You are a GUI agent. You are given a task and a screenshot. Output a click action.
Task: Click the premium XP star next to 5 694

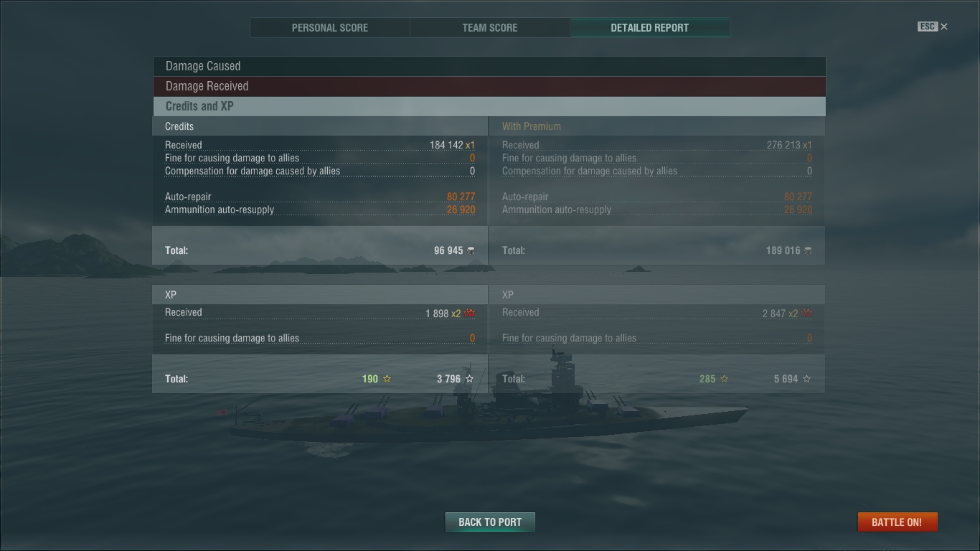click(807, 379)
